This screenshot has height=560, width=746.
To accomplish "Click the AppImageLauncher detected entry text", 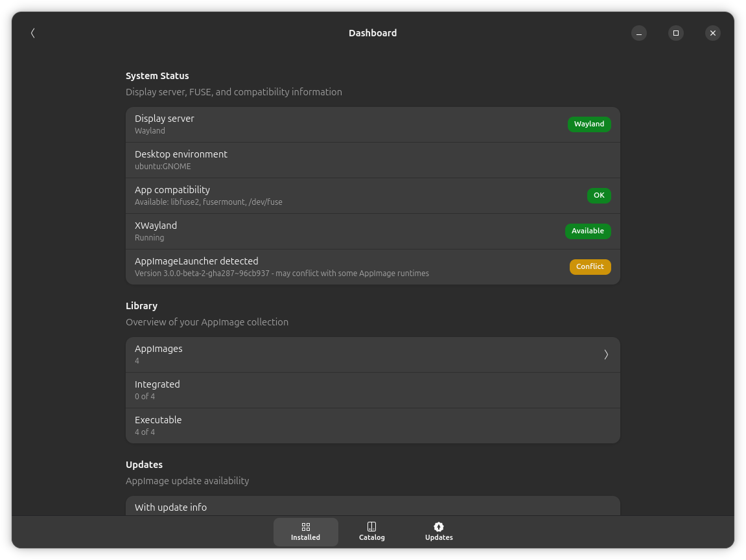I will [196, 261].
